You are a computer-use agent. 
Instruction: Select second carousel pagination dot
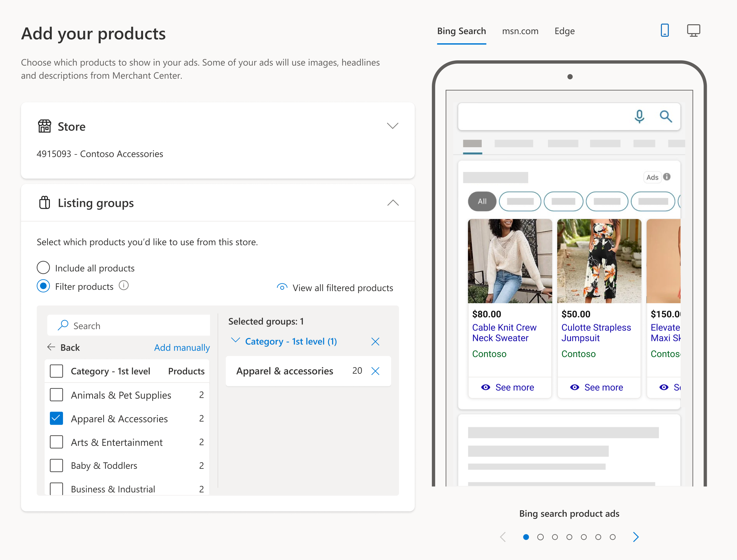[540, 537]
